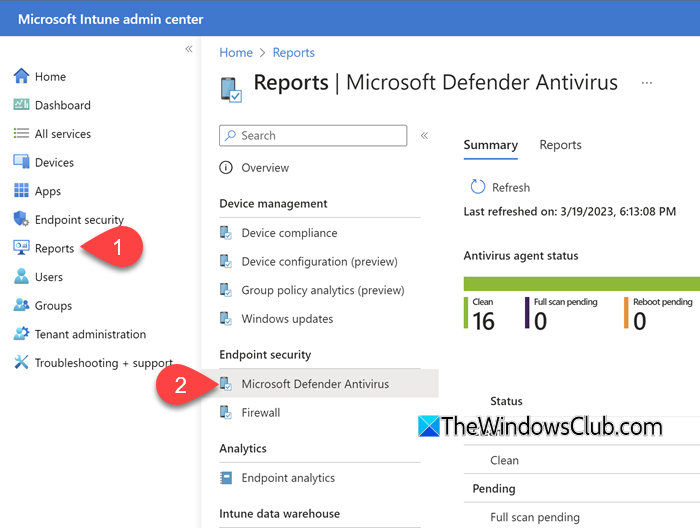Screen dimensions: 700x528
Task: Open Groups from sidebar
Action: [53, 306]
